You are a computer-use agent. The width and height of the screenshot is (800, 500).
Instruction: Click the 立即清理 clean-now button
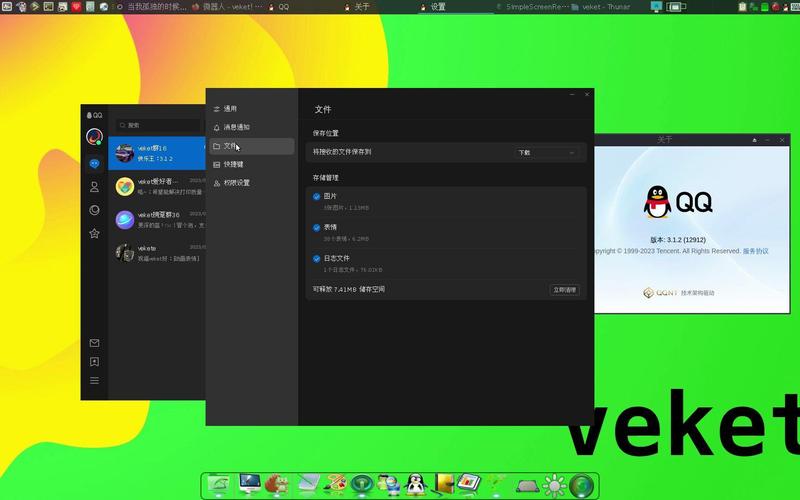click(x=564, y=290)
